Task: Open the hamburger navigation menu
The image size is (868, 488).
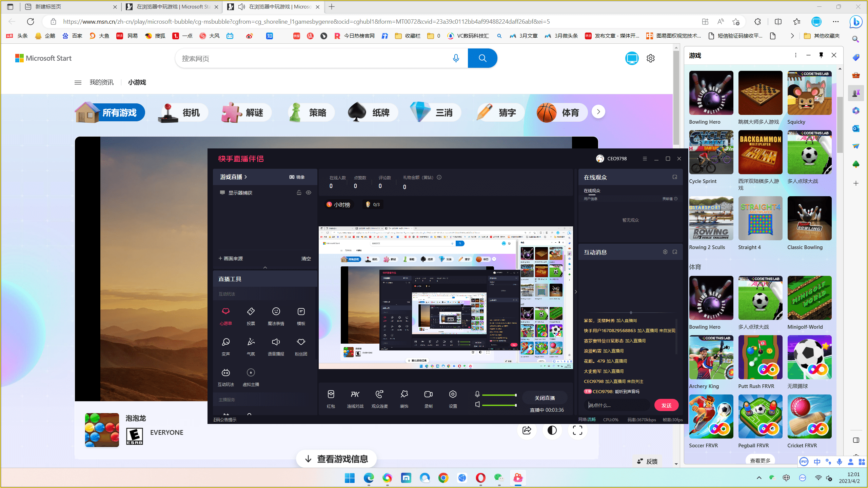Action: click(x=78, y=82)
